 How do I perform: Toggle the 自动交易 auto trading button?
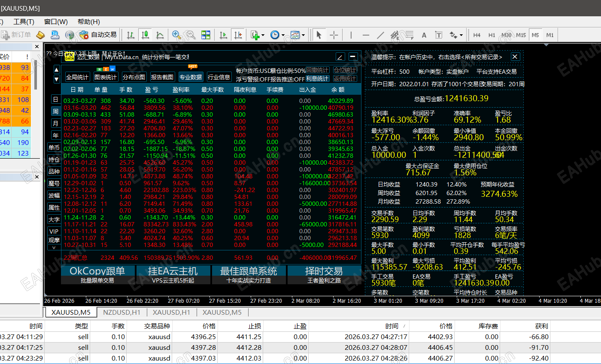tap(98, 35)
